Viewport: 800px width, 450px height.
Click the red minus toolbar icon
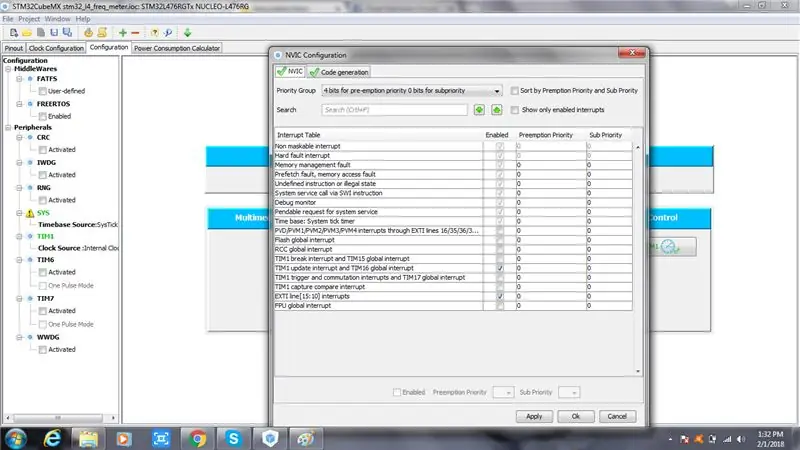tap(135, 33)
